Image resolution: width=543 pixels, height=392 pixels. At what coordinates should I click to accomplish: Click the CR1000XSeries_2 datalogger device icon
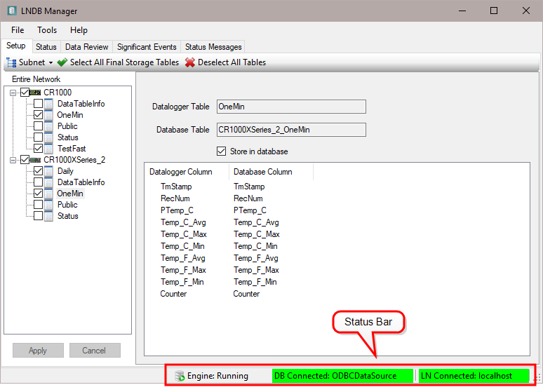click(37, 160)
